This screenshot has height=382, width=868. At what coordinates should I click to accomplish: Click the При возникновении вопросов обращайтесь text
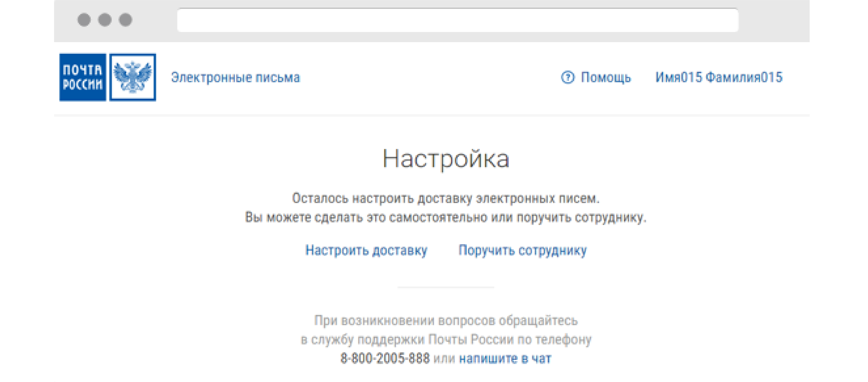pyautogui.click(x=445, y=320)
